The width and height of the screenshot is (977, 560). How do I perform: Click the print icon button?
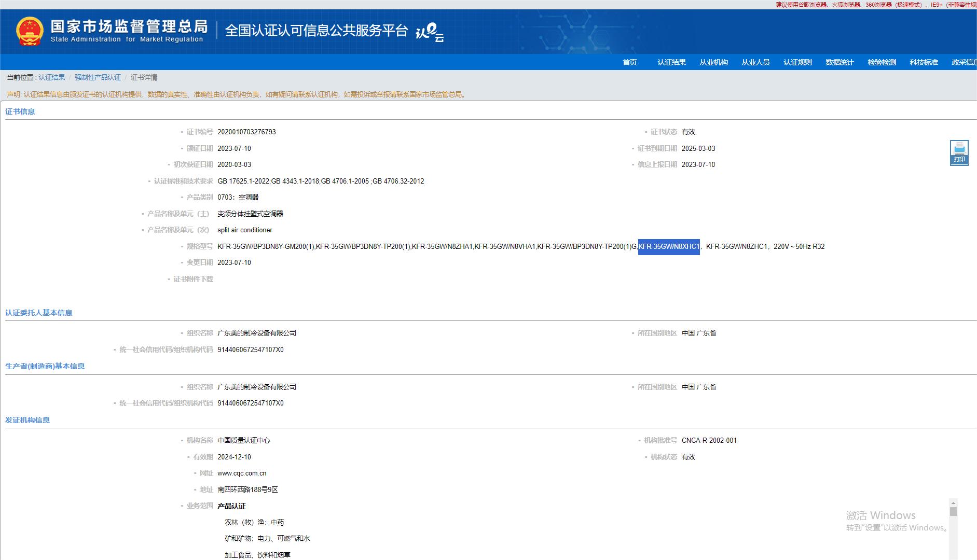(x=959, y=153)
